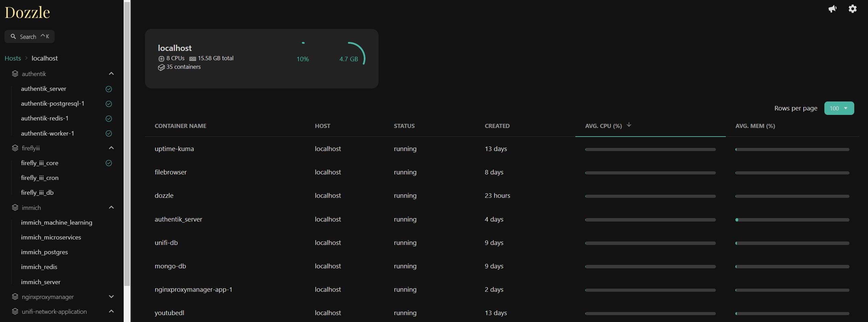The width and height of the screenshot is (868, 322).
Task: Collapse the authentik group
Action: [x=111, y=74]
